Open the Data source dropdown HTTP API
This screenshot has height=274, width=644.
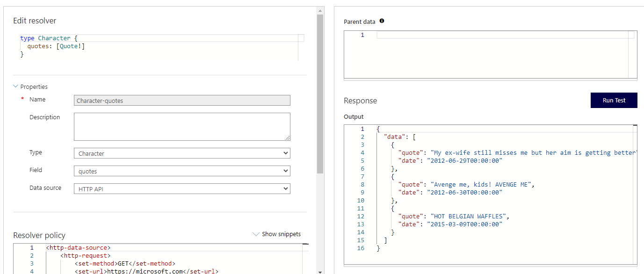(x=182, y=189)
